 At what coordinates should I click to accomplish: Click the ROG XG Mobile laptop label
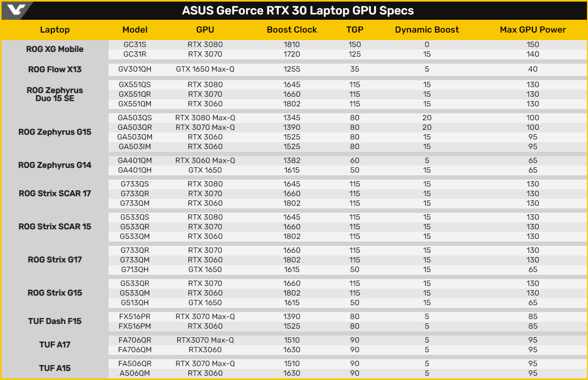55,49
